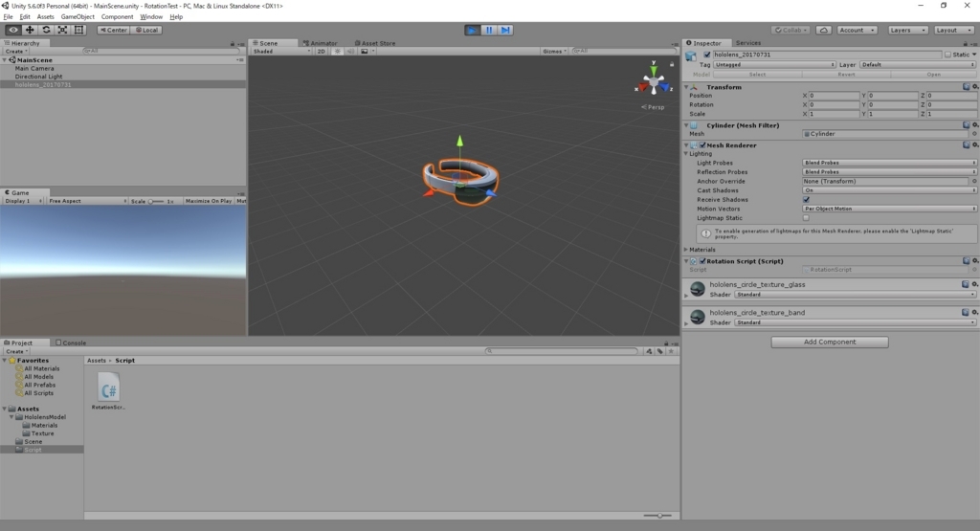Viewport: 980px width, 531px height.
Task: Click Project search by label icon
Action: (x=660, y=351)
